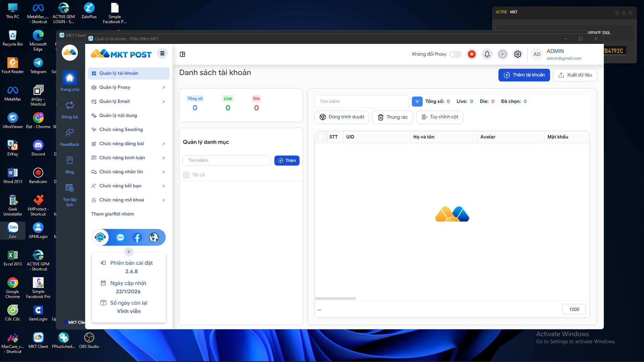Open the settings gear icon
This screenshot has width=644, height=362.
[x=518, y=54]
